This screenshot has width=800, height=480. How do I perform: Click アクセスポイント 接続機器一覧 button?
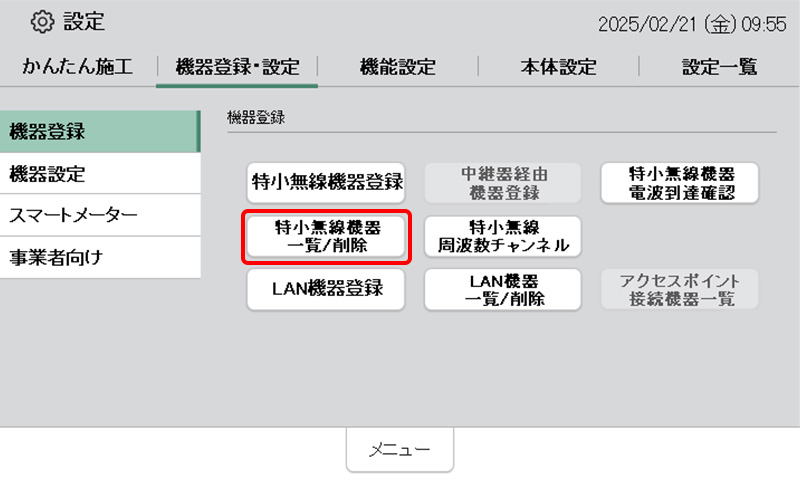click(680, 289)
